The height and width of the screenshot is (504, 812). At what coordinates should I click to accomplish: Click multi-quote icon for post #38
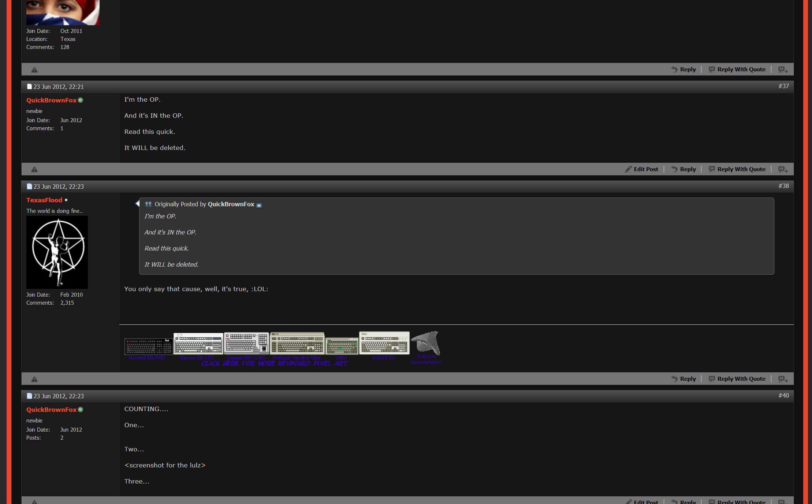(x=783, y=379)
